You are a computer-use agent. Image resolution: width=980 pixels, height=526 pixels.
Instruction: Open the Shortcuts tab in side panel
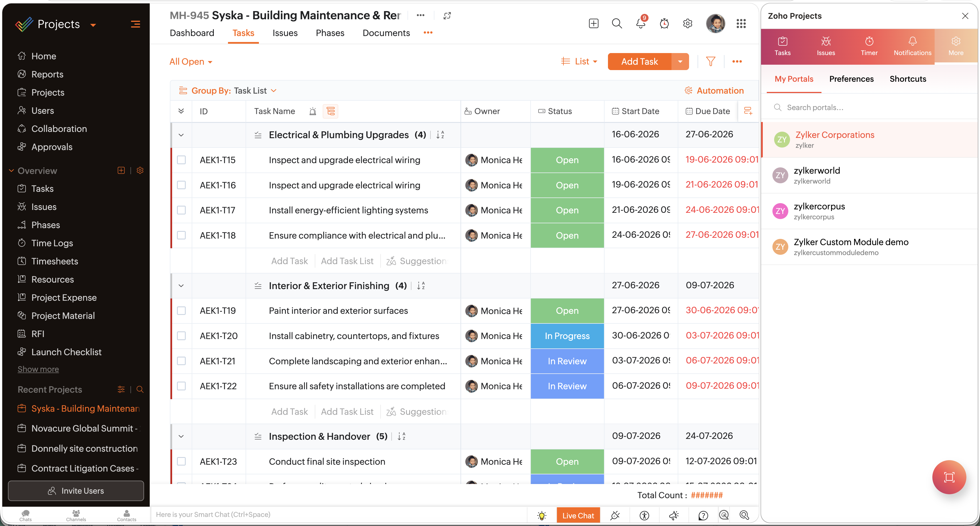[908, 79]
